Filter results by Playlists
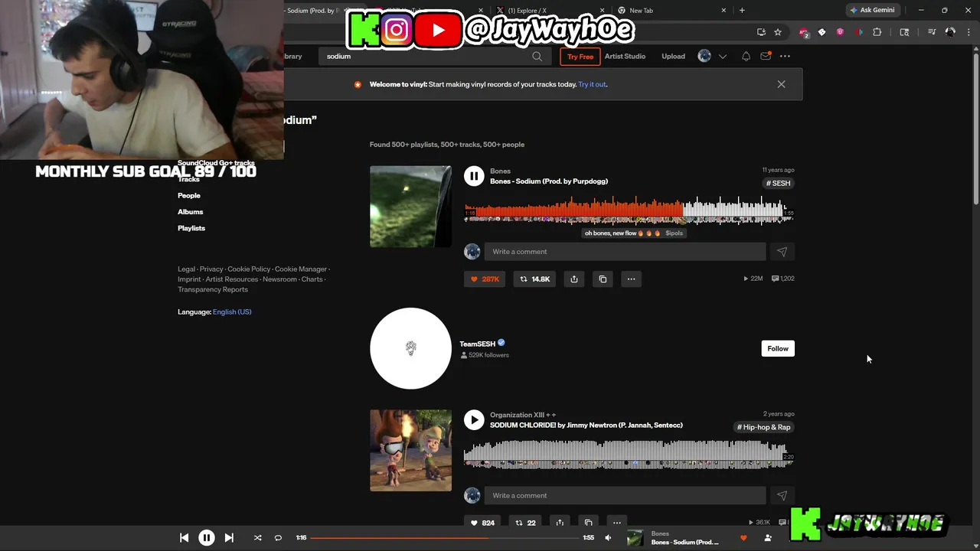Image resolution: width=980 pixels, height=551 pixels. pyautogui.click(x=191, y=228)
